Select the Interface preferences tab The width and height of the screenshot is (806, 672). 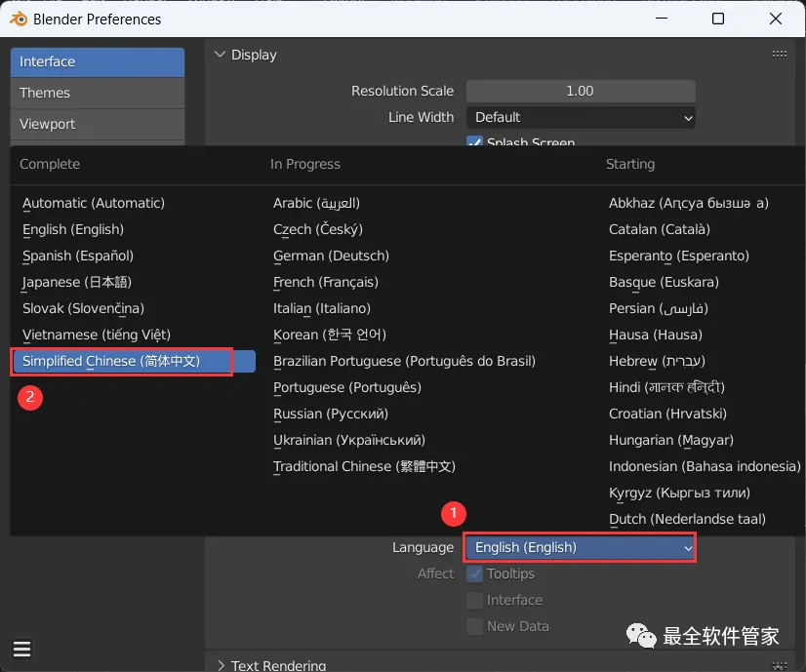click(98, 62)
